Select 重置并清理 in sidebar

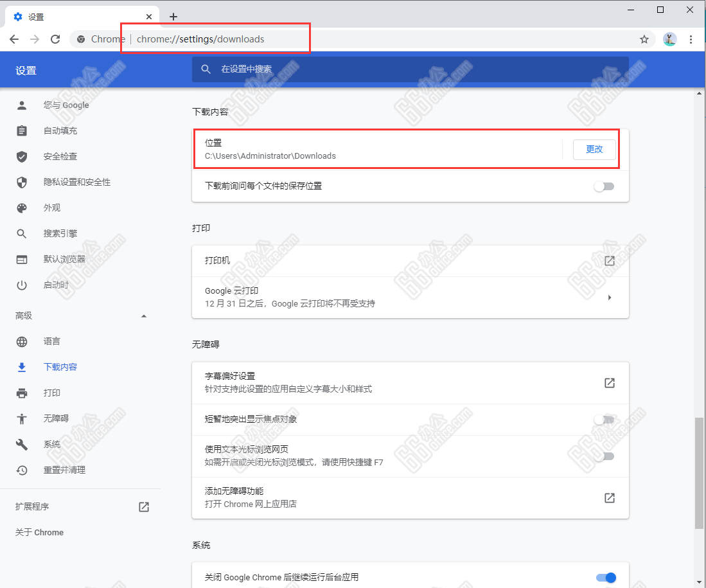[64, 470]
